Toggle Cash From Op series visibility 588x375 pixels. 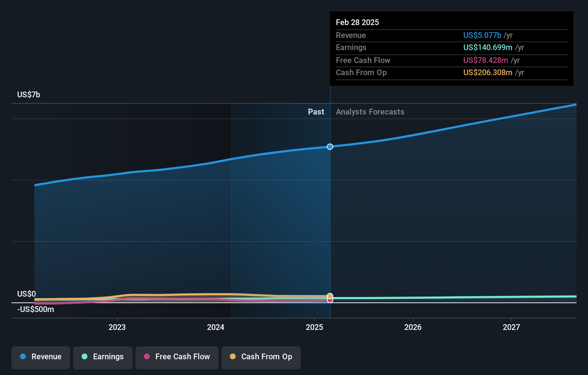pos(261,357)
